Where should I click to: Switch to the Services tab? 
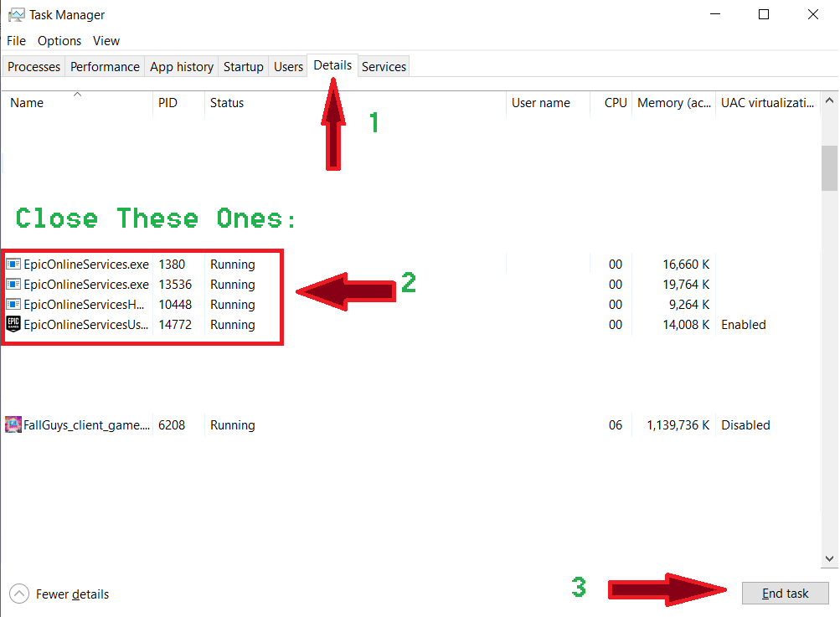(384, 67)
